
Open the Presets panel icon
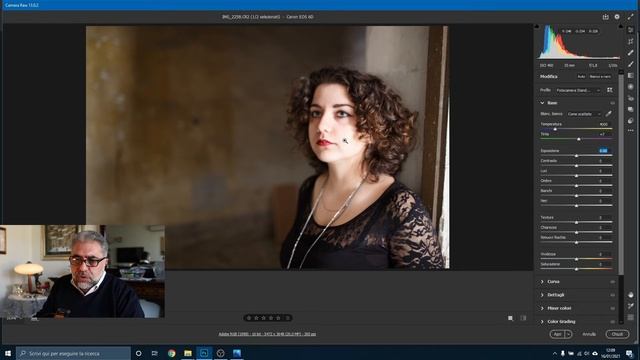[x=631, y=121]
